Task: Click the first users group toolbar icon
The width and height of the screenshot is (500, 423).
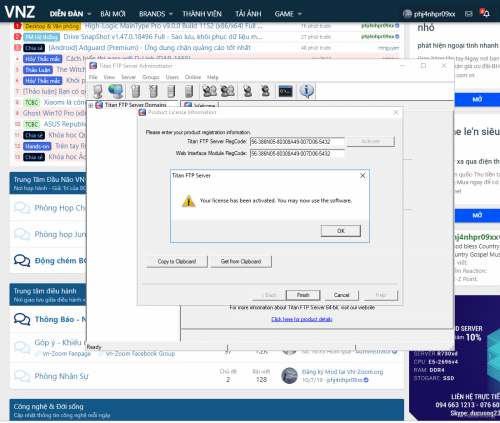Action: [x=209, y=91]
